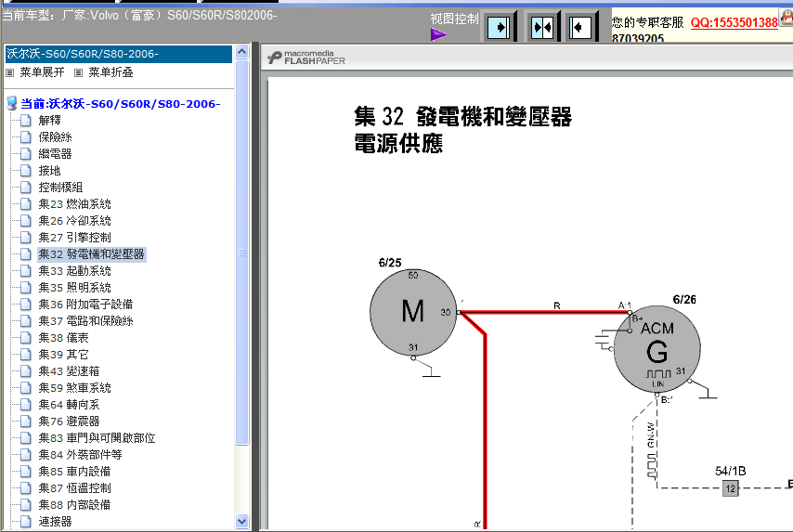Click the page icon beside 集23 燃油系統
The height and width of the screenshot is (532, 793).
[x=26, y=204]
